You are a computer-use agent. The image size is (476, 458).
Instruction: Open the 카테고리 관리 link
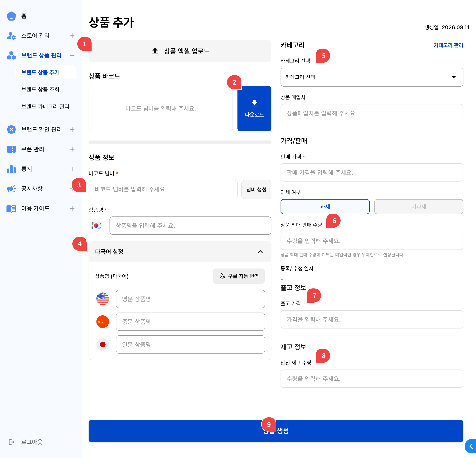448,45
